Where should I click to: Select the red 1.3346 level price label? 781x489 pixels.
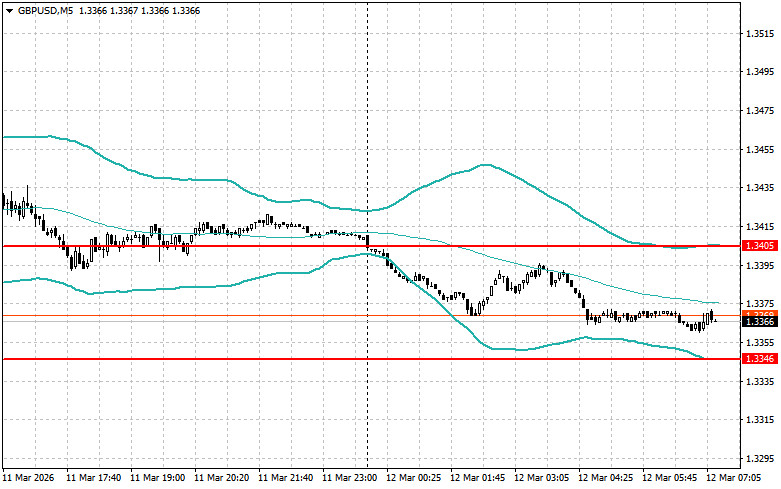tap(760, 359)
